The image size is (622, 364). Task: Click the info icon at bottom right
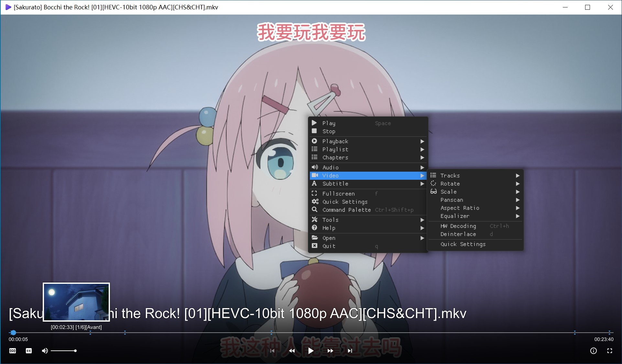point(593,351)
